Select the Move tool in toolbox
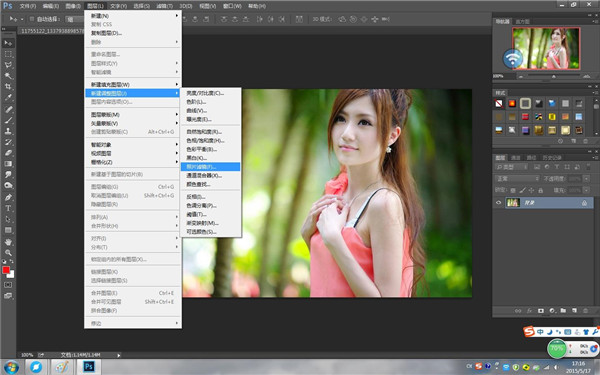Viewport: 600px width, 375px height. coord(8,43)
